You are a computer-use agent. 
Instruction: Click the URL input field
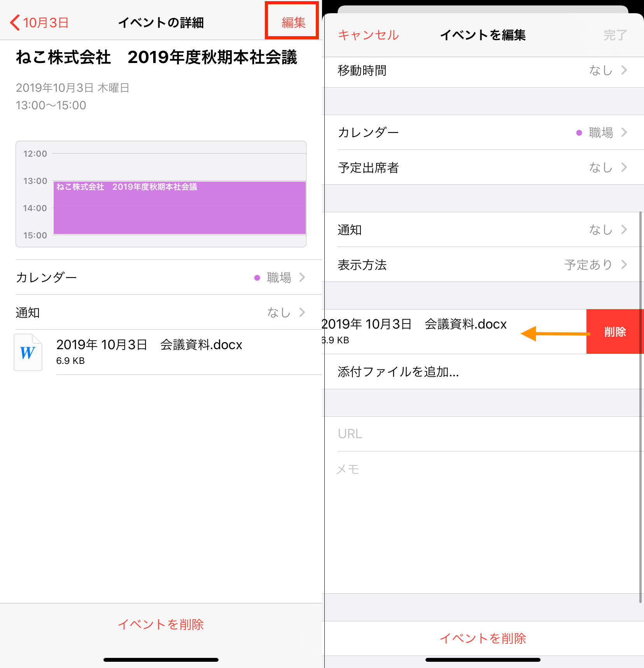[482, 434]
